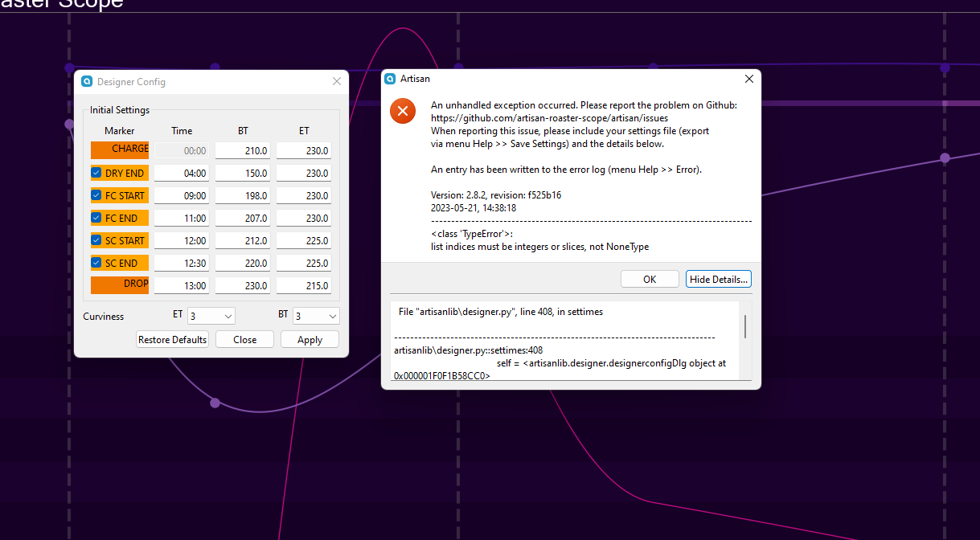The width and height of the screenshot is (980, 540).
Task: Open the ET curviness dropdown
Action: point(211,316)
